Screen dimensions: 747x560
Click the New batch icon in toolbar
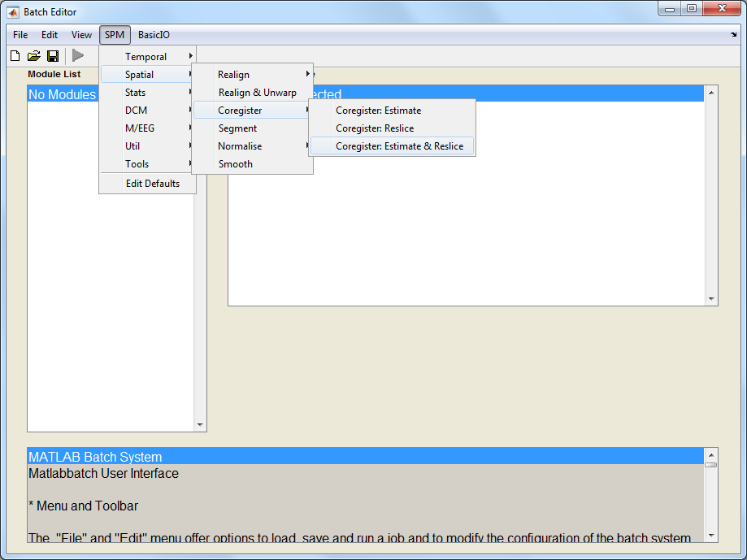pos(15,56)
